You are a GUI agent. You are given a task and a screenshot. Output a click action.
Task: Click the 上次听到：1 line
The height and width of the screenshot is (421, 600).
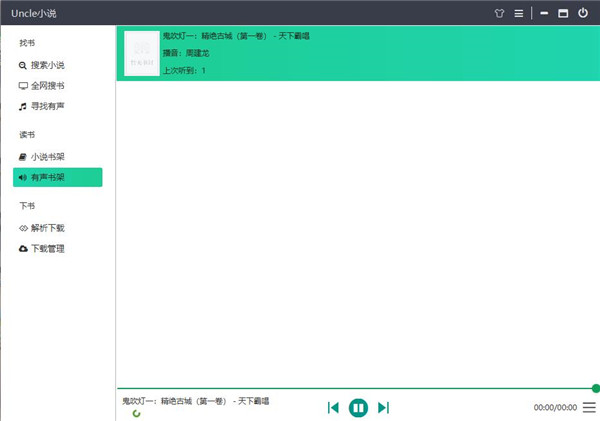pos(184,70)
